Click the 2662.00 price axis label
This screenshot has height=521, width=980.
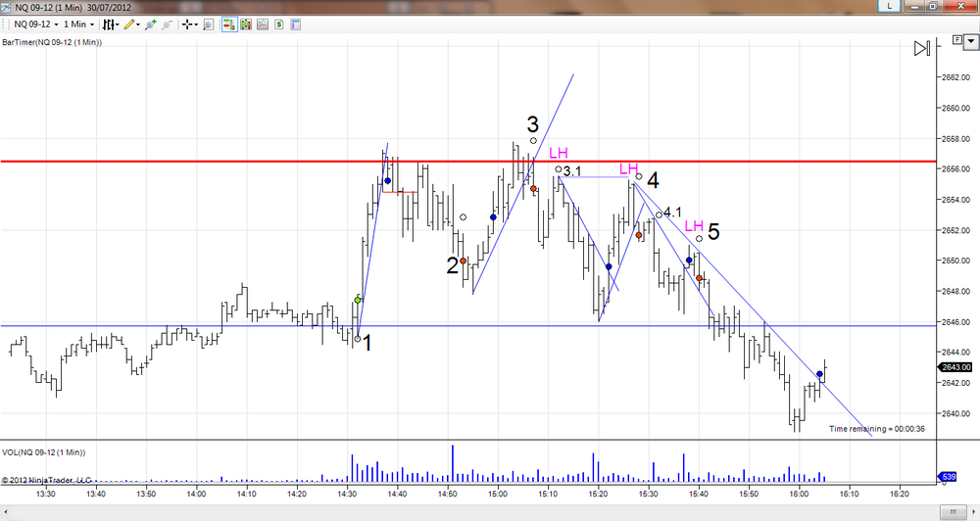click(x=956, y=77)
